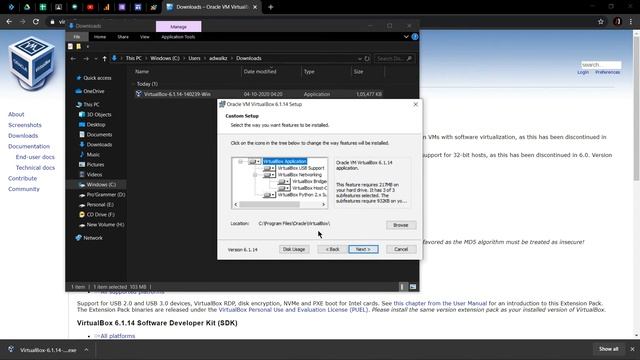
Task: Open Home tab in Explorer ribbon
Action: pyautogui.click(x=100, y=37)
